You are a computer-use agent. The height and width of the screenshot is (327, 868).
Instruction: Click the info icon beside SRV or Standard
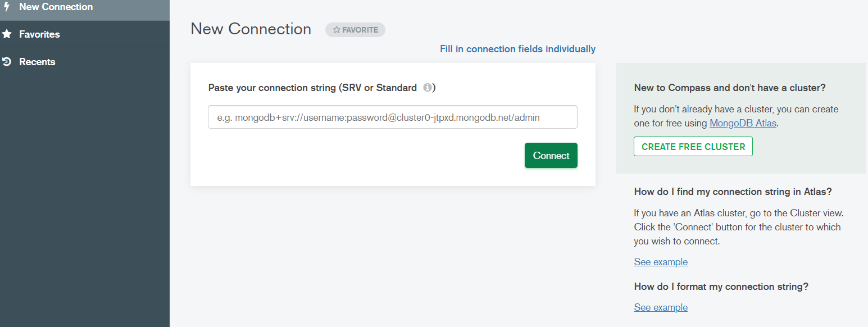point(428,88)
